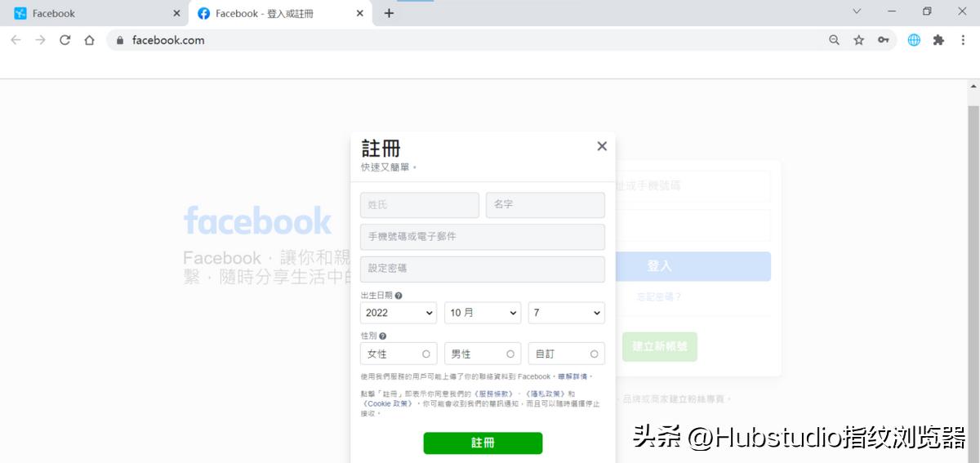980x463 pixels.
Task: Select the 男性 gender option
Action: [483, 354]
